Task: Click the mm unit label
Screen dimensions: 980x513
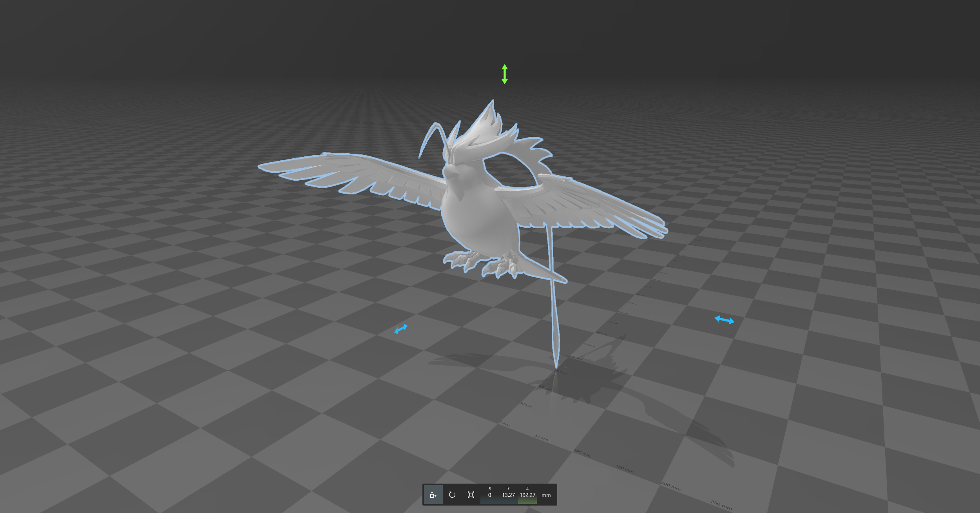Action: pos(546,495)
